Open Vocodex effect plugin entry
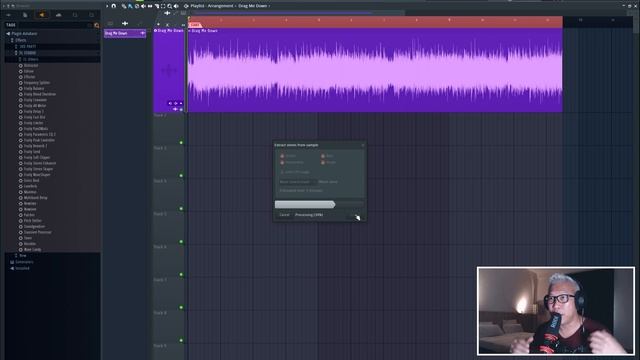 tap(29, 244)
